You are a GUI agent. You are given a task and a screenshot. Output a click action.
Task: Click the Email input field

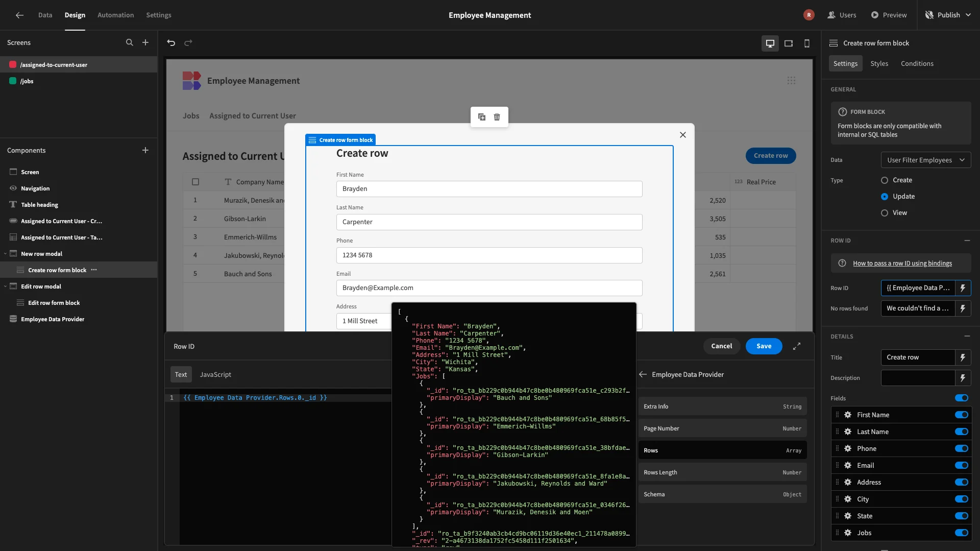click(x=489, y=288)
